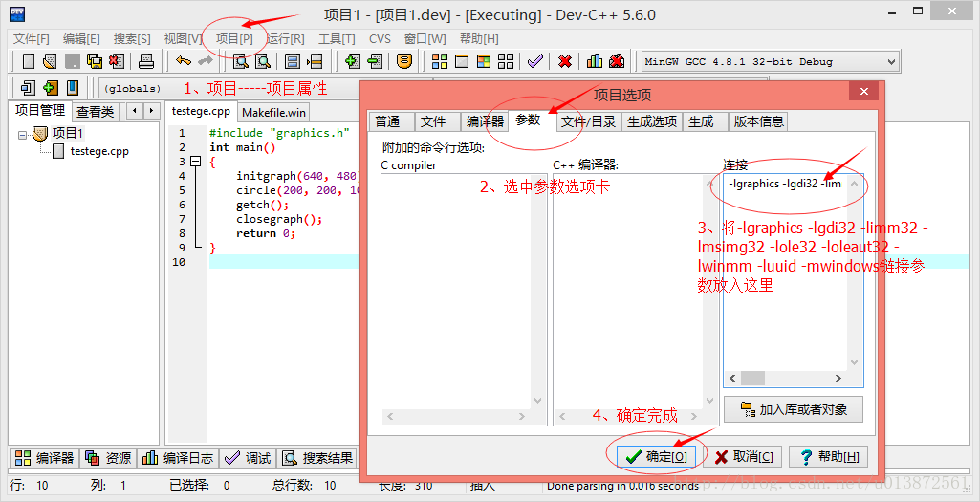Collapse the 项目1 tree node
The image size is (980, 502).
tap(23, 134)
